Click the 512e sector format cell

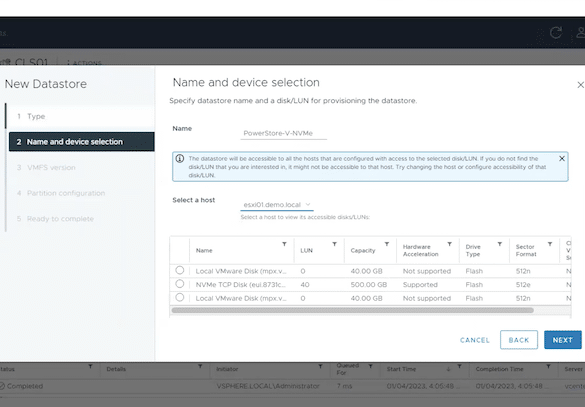point(523,285)
